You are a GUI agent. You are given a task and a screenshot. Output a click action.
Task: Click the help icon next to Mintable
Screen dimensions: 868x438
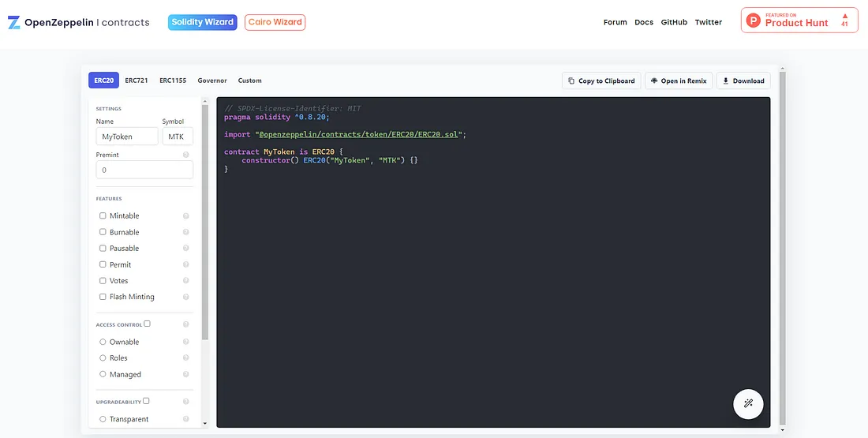[186, 216]
